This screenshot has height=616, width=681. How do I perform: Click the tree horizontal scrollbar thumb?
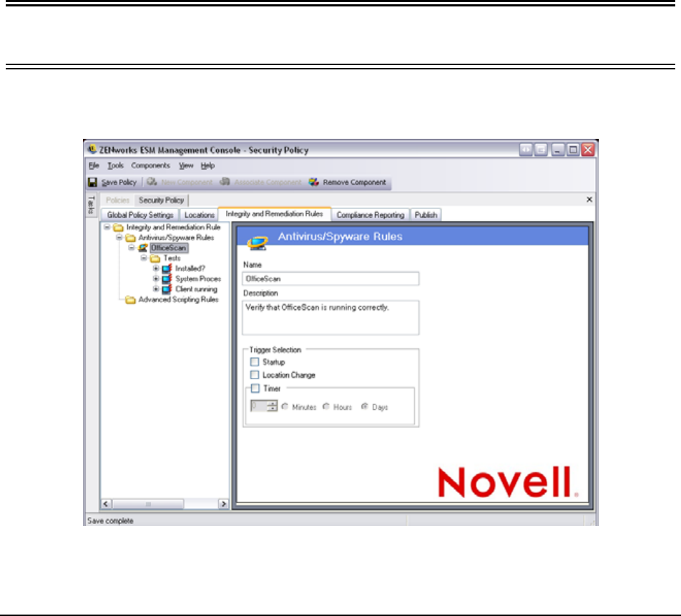coord(148,504)
